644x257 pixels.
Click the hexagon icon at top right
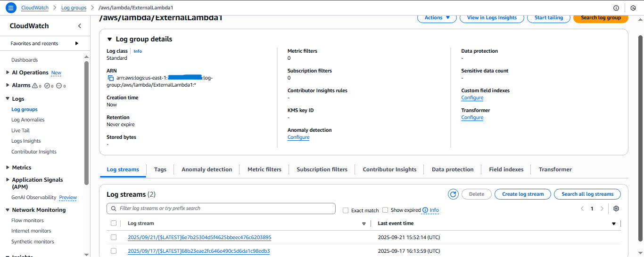pyautogui.click(x=633, y=8)
